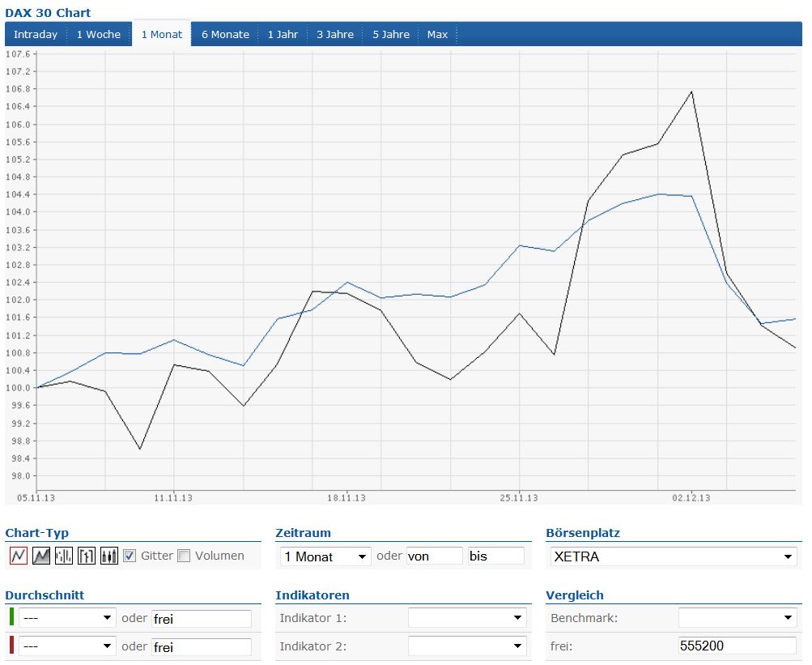The image size is (812, 665).
Task: Select the bar chart type icon
Action: tap(64, 556)
